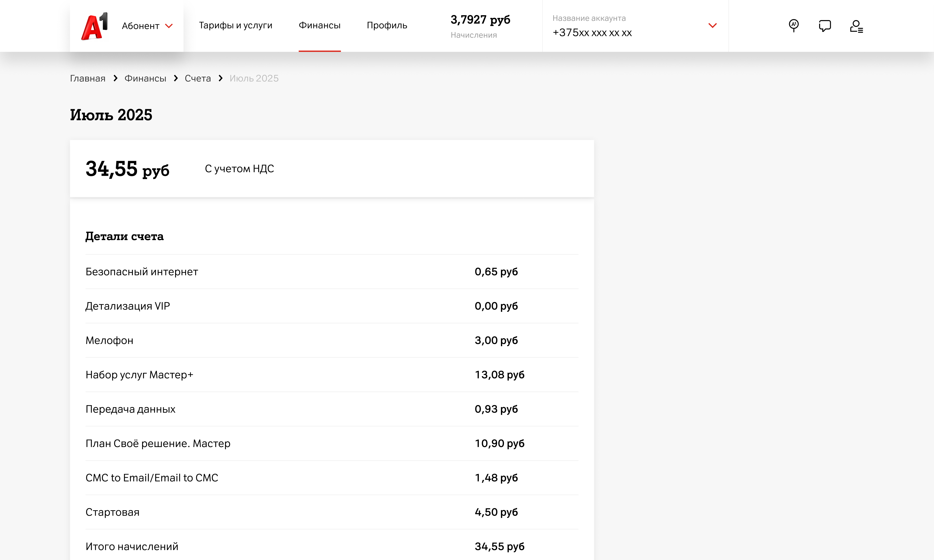Screen dimensions: 934x560
Task: Navigate to Главная breadcrumb
Action: tap(88, 78)
